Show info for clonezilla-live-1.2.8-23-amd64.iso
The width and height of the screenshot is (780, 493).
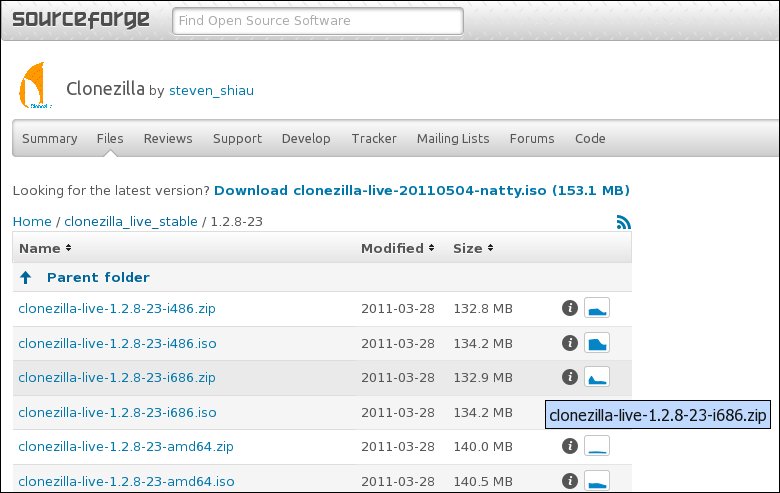(570, 481)
